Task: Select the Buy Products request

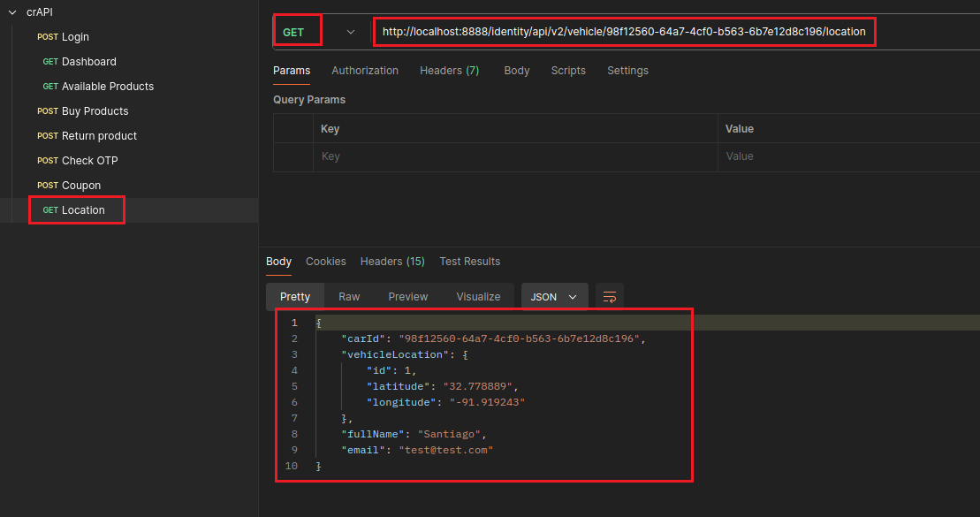Action: (95, 111)
